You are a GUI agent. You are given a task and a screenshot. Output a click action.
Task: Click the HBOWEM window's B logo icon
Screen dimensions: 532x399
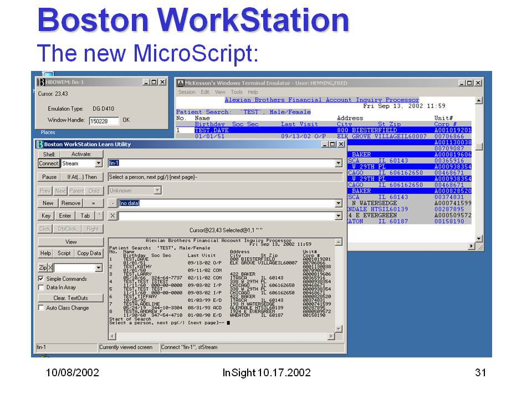click(x=39, y=82)
